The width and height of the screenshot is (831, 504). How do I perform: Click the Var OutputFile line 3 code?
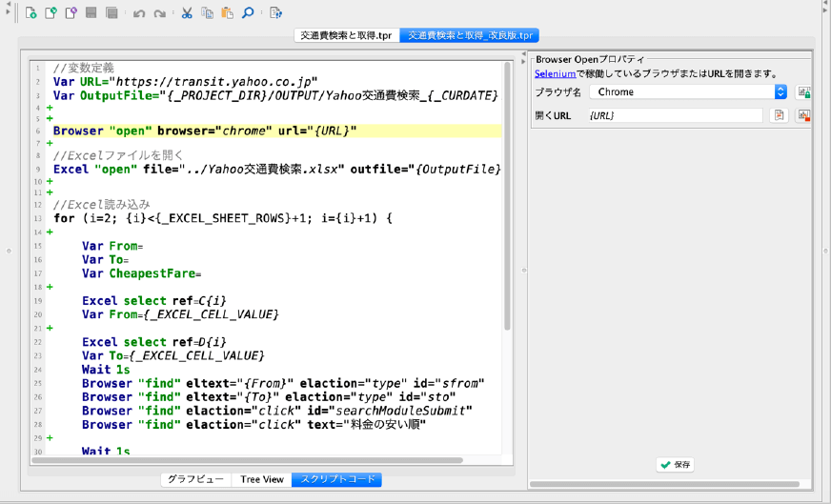pos(275,95)
